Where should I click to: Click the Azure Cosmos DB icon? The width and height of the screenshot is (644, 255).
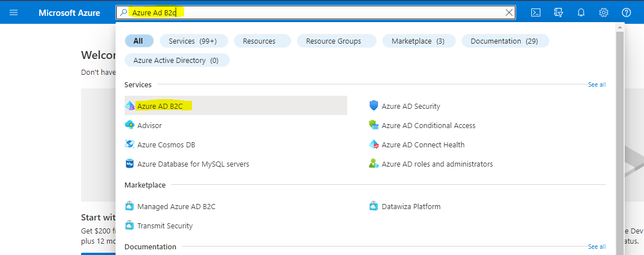pyautogui.click(x=130, y=144)
